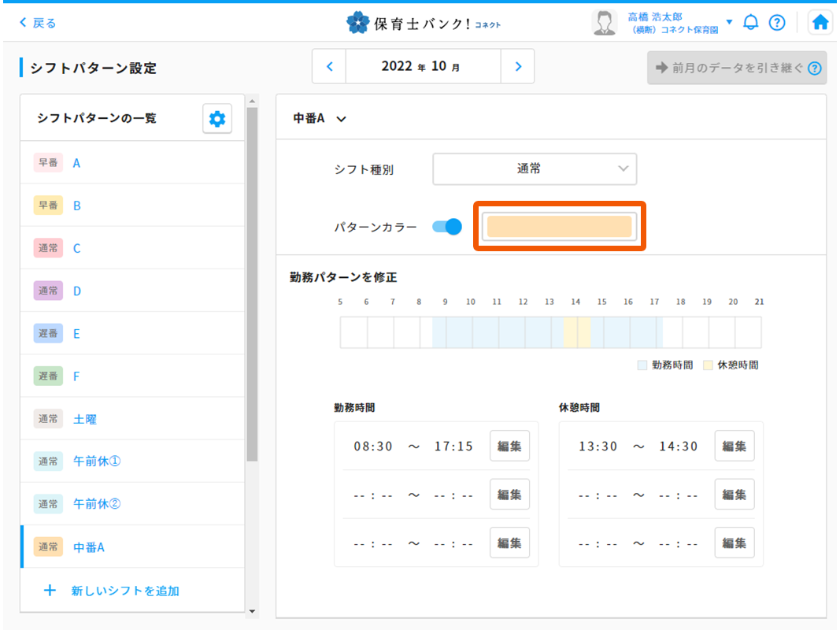
Task: Click the shift list scrollbar down arrow
Action: (252, 610)
